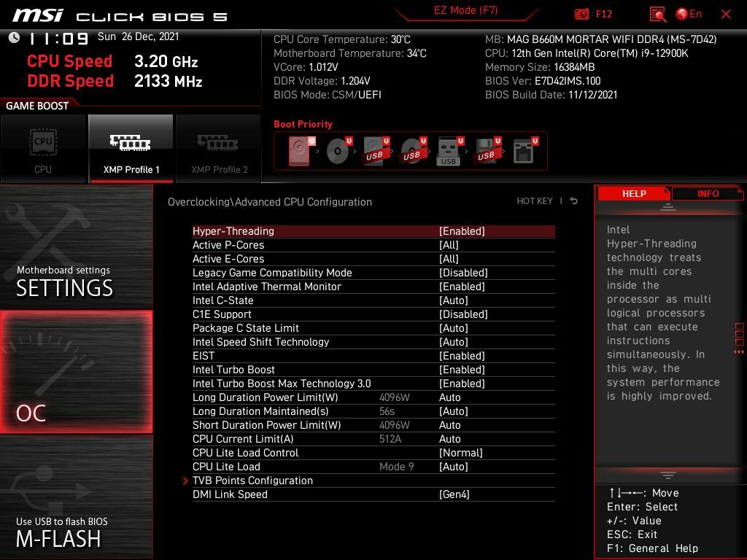Click the back arrow next to HOT KEY
Screen dimensions: 747x560
tap(574, 201)
